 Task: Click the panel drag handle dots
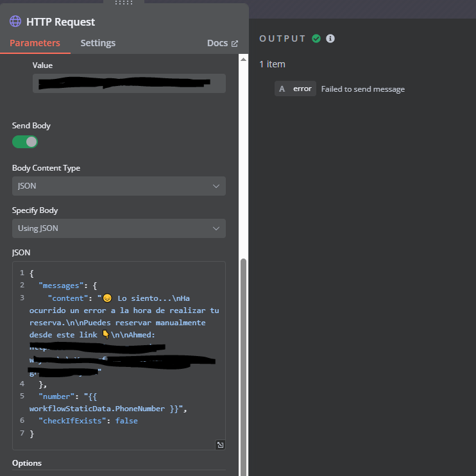123,3
